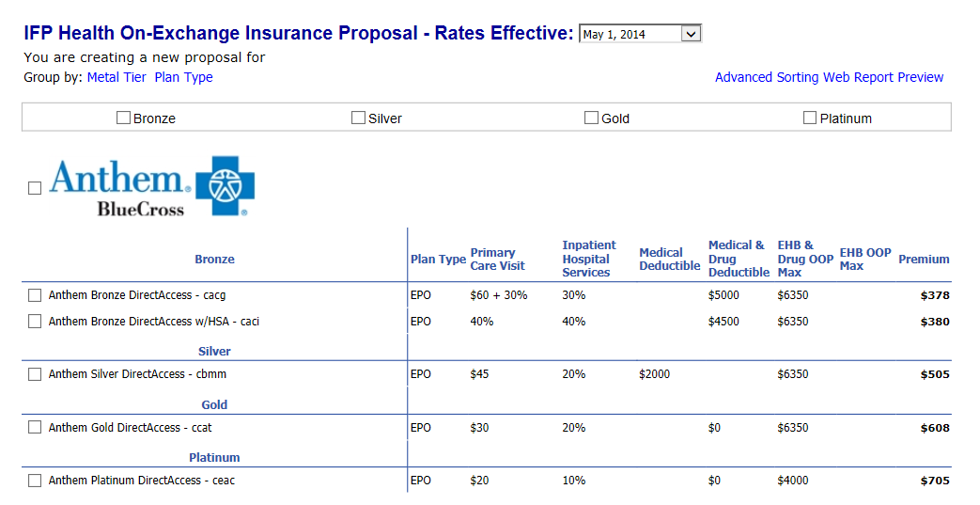
Task: Click the $2000 medical deductible value
Action: coord(654,373)
